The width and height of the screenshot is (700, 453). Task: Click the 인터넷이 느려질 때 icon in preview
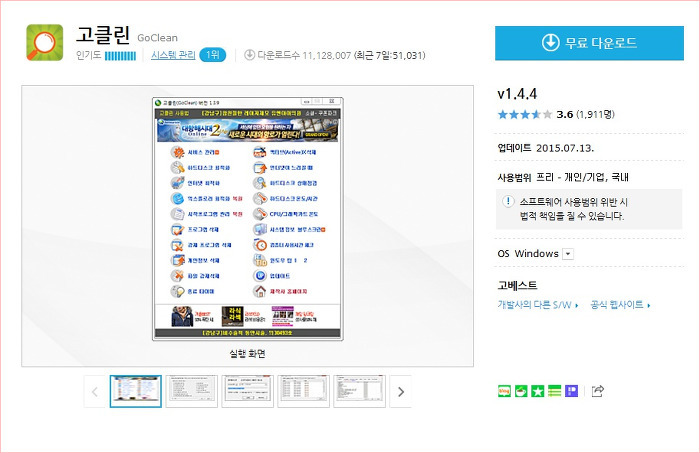coord(260,168)
